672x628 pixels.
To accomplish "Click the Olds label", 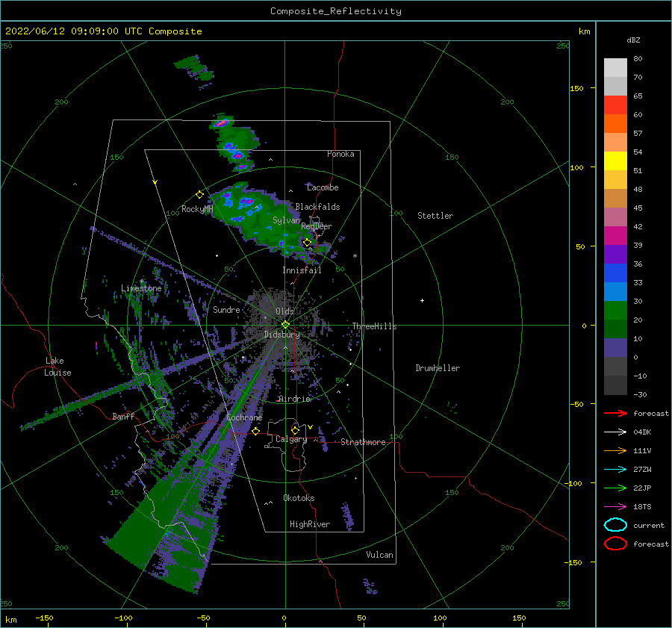I will pyautogui.click(x=284, y=311).
